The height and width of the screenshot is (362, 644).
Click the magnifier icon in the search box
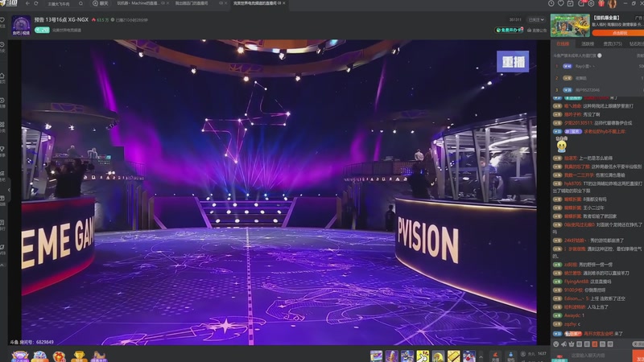[x=80, y=3]
